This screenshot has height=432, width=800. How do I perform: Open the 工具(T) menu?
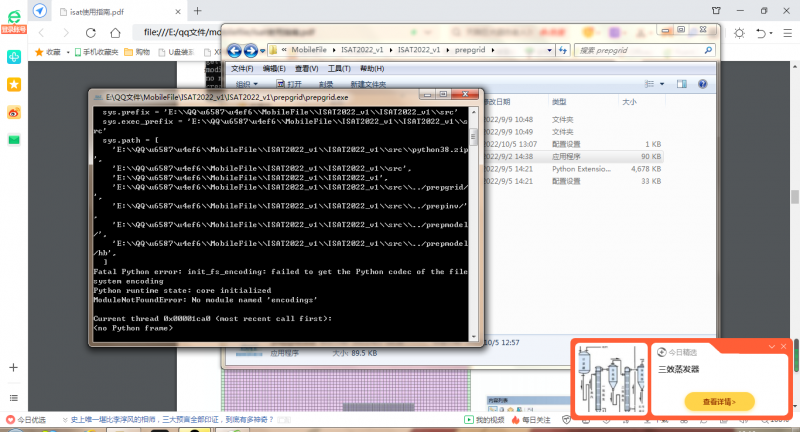tap(339, 68)
